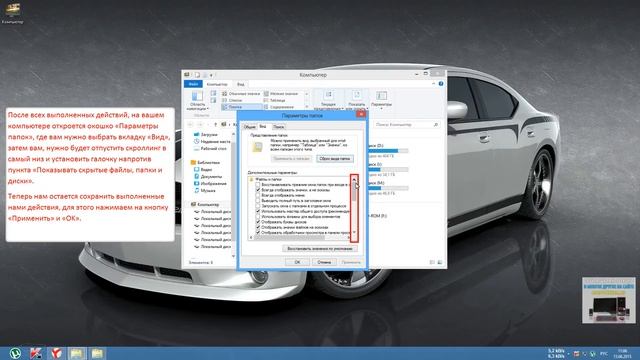The height and width of the screenshot is (360, 640).
Task: Click the Сброс вида папок button
Action: (x=335, y=159)
